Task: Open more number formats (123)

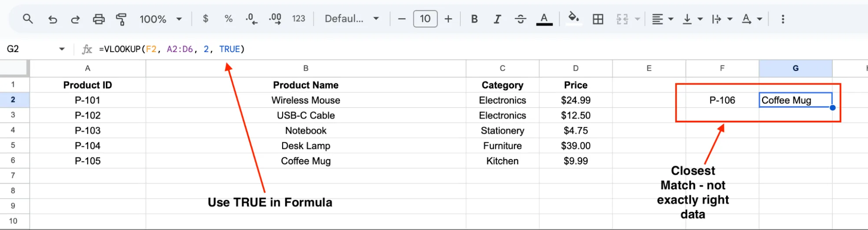Action: click(299, 19)
